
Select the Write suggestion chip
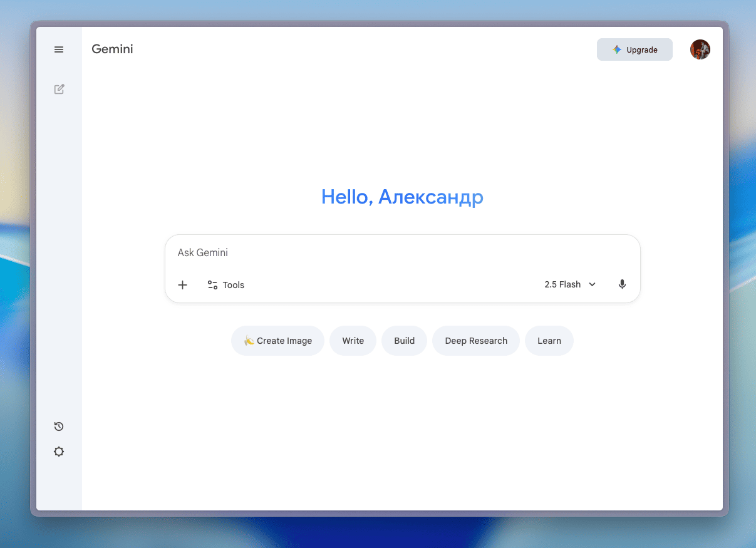tap(353, 341)
